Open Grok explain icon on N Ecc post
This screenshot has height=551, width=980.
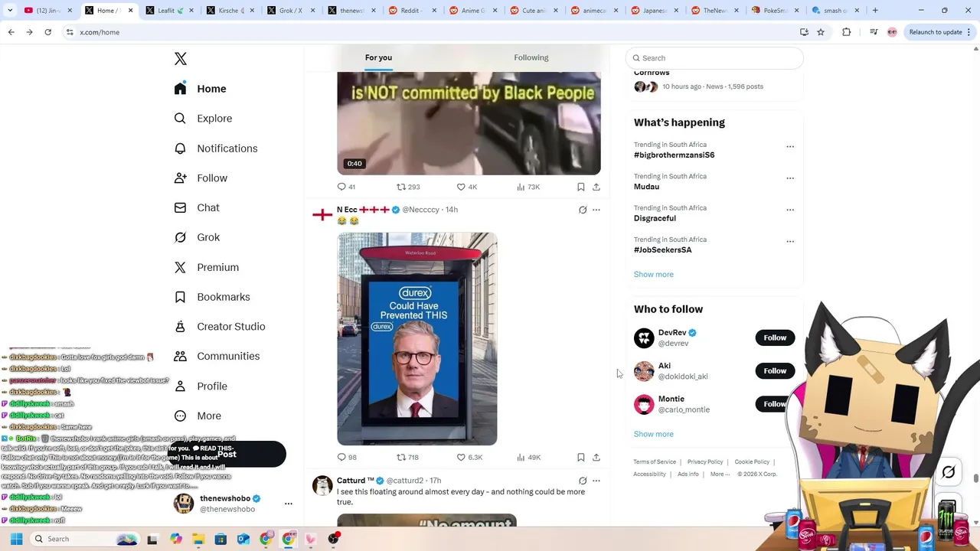pos(583,210)
